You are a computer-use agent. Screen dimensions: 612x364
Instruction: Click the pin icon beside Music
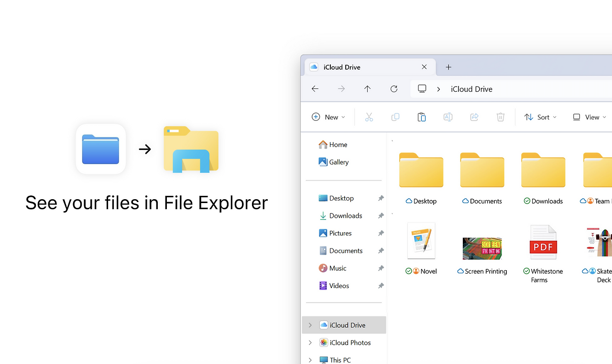click(x=381, y=268)
